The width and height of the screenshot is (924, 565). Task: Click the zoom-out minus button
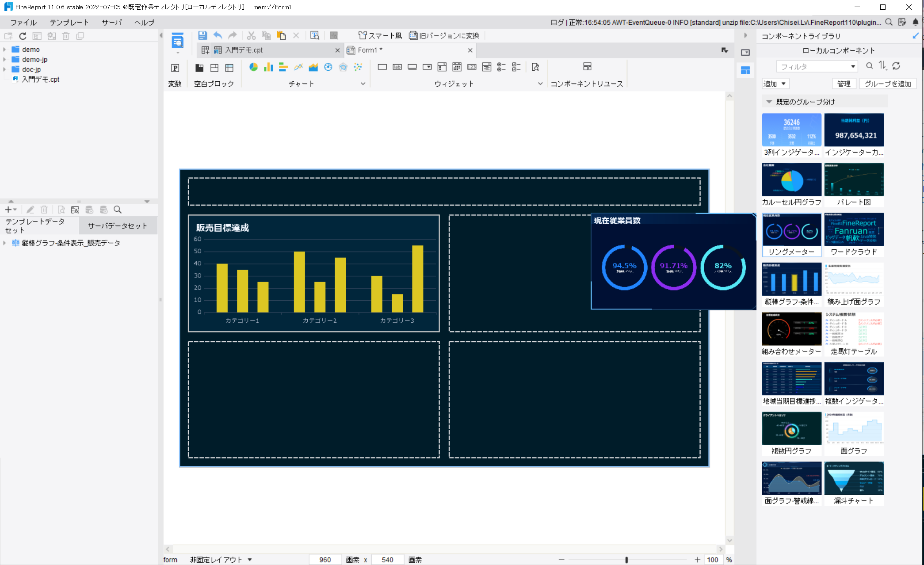point(561,559)
